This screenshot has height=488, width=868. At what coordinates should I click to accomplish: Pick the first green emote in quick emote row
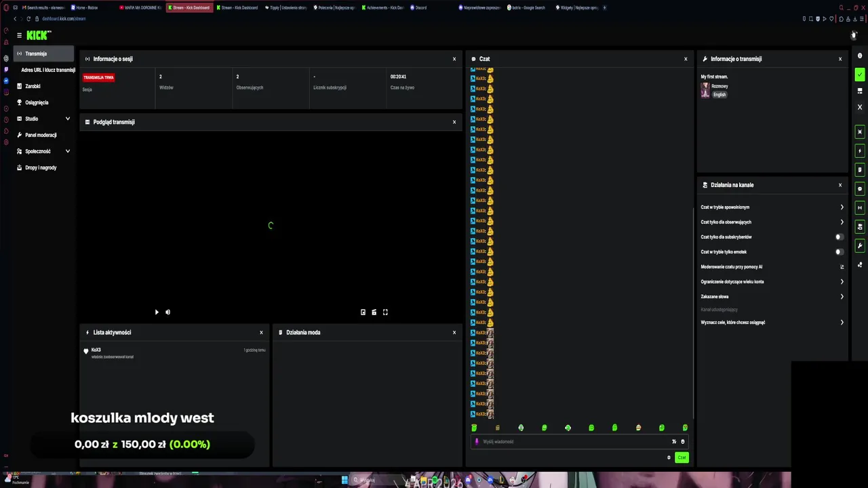point(474,428)
